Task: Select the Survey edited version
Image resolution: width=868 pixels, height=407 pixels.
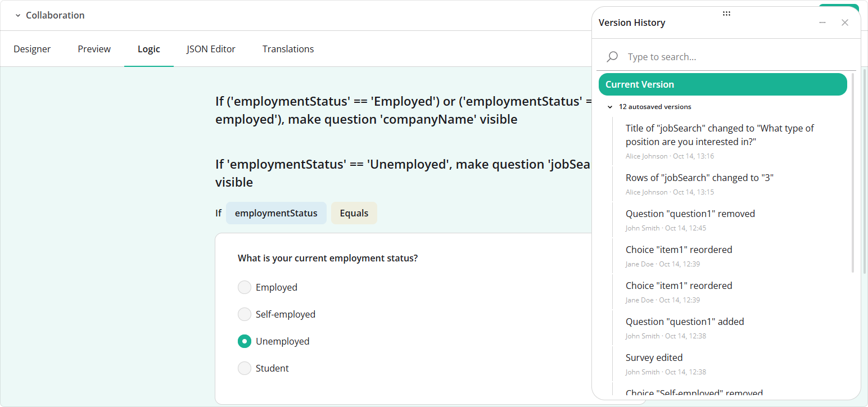Action: point(729,364)
